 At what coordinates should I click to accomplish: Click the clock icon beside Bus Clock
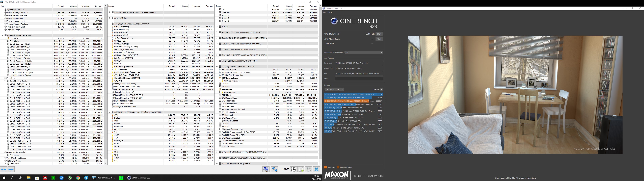(6, 78)
